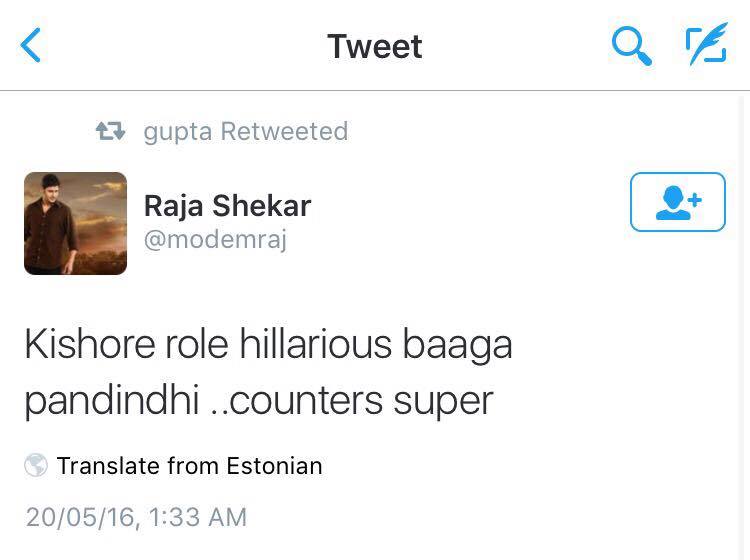Open search with the magnifier icon
Screen dimensions: 750x560
(631, 46)
